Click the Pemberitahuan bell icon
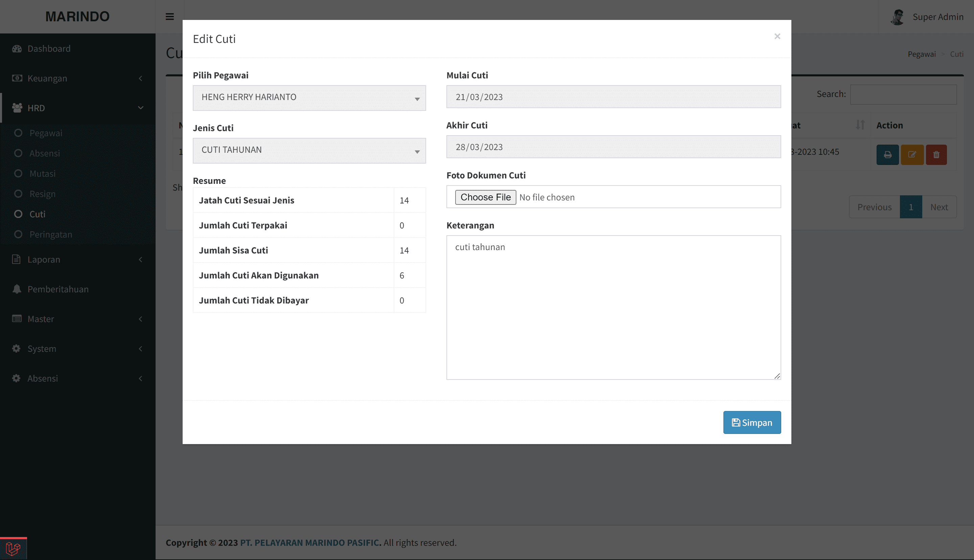974x560 pixels. point(17,289)
